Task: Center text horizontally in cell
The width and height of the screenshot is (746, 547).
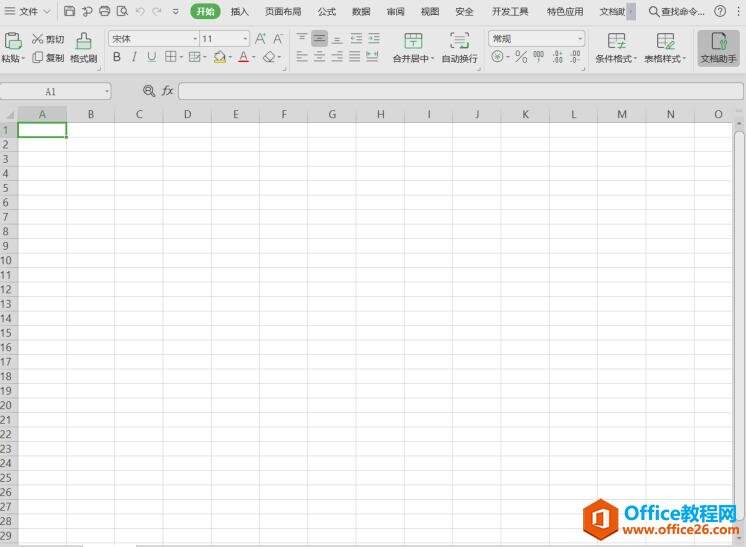Action: click(319, 57)
